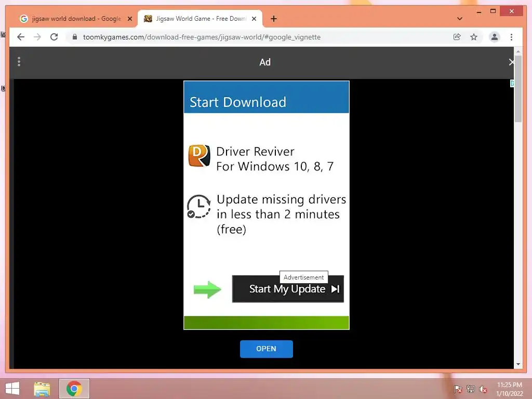
Task: Open a new browser tab
Action: tap(273, 19)
